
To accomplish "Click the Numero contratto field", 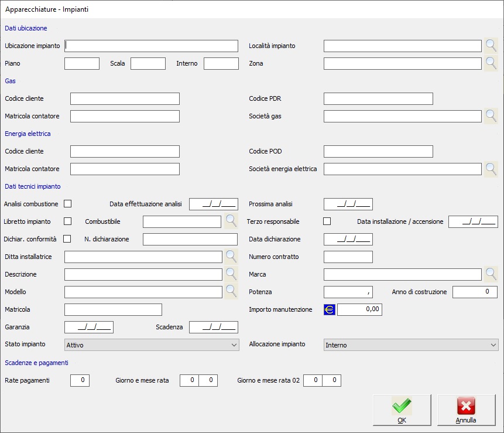I will click(348, 257).
